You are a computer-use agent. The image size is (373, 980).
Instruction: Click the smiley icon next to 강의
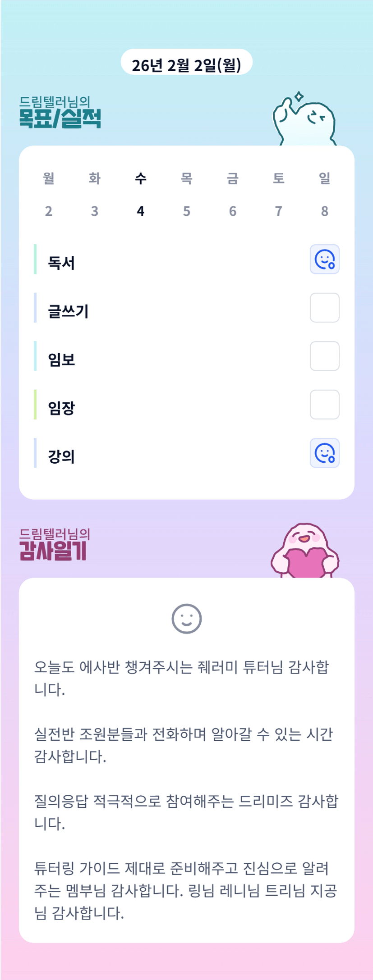point(324,453)
